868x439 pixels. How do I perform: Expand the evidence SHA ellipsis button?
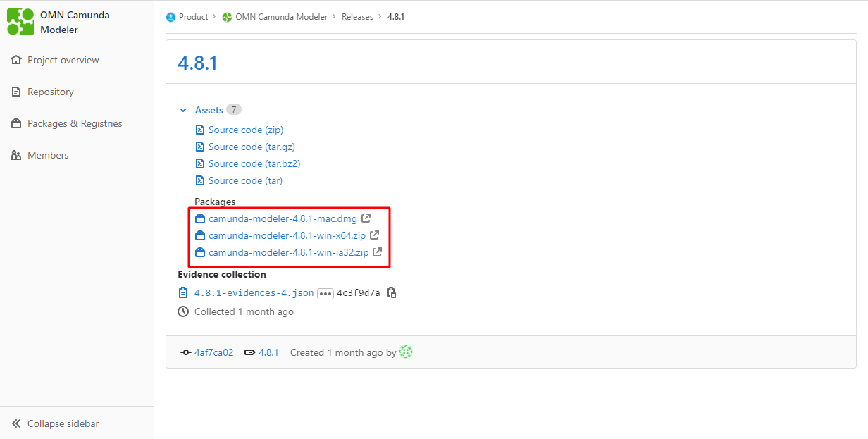click(325, 294)
